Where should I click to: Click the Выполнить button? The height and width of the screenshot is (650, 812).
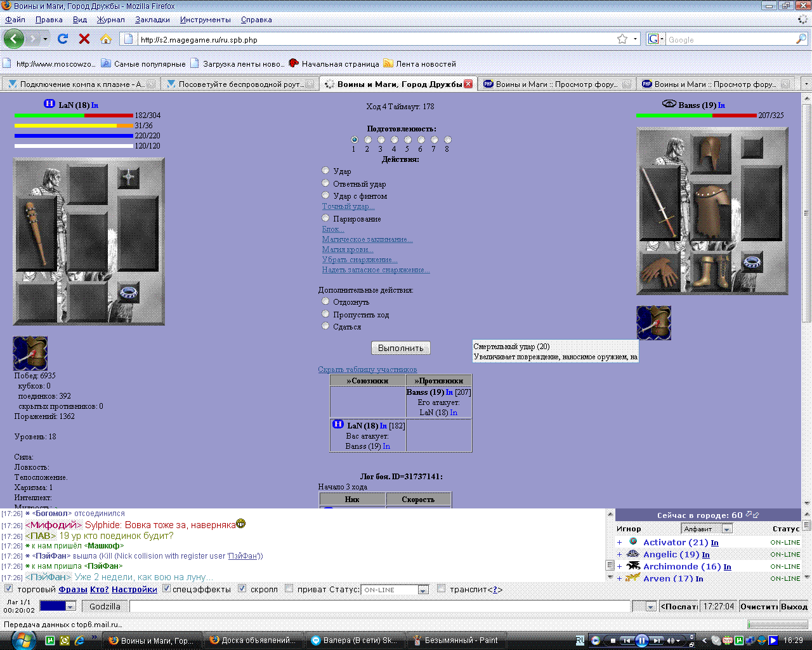[x=401, y=348]
